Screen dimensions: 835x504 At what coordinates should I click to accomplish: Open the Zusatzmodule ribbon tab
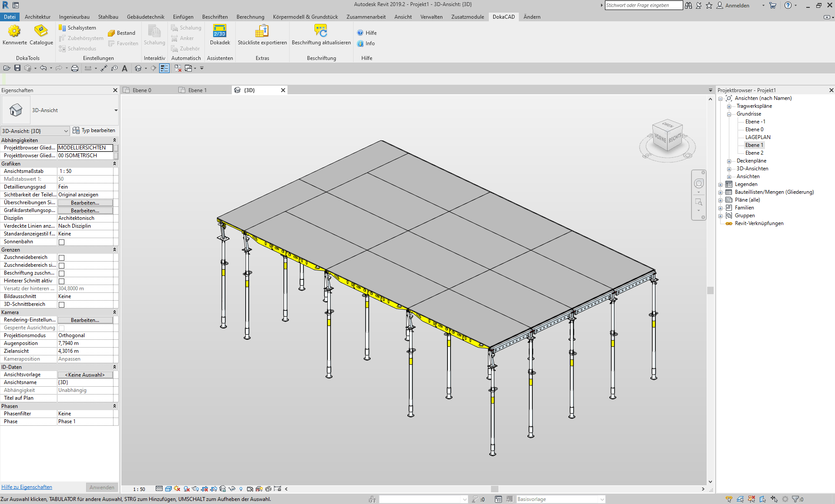click(x=467, y=17)
